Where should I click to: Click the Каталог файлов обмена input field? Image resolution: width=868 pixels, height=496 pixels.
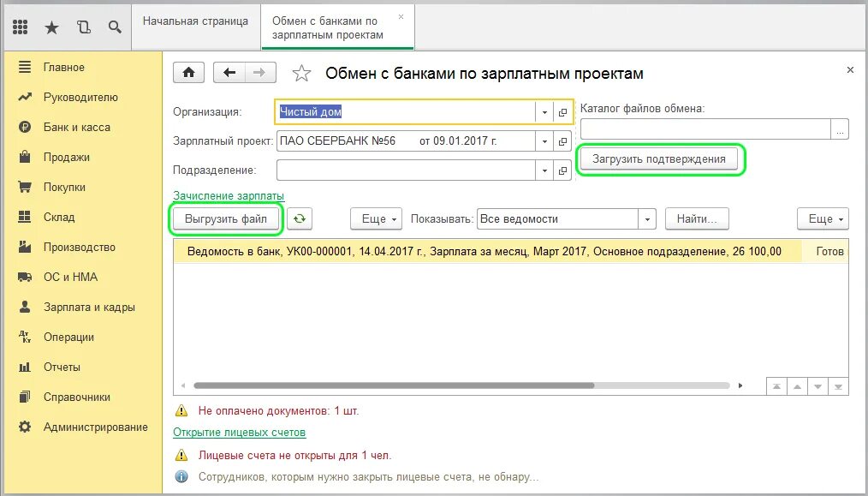tap(706, 129)
